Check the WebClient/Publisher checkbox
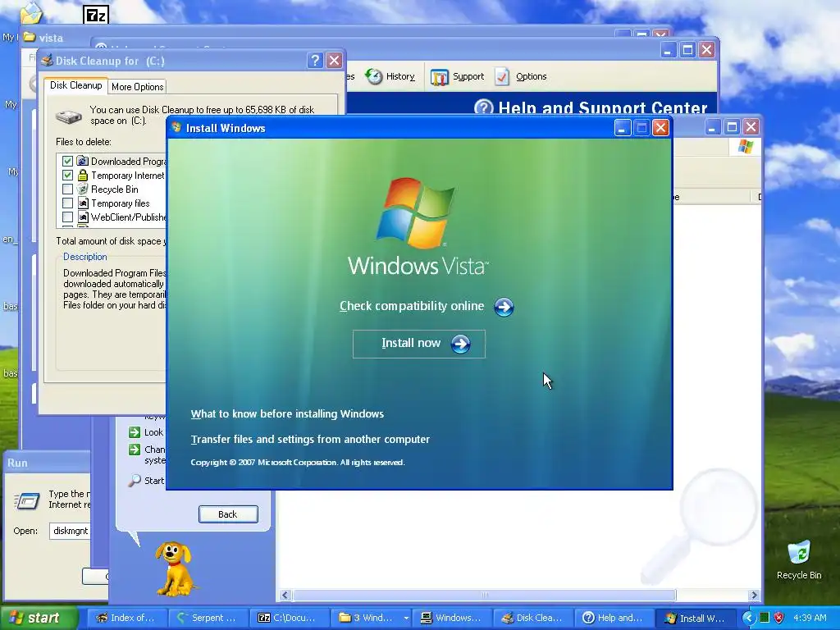Screen dimensions: 840x630 click(x=67, y=217)
